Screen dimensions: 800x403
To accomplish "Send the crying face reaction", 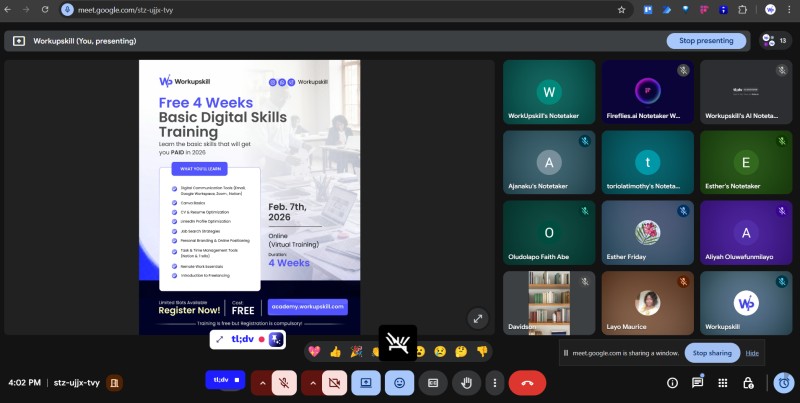I will pyautogui.click(x=440, y=351).
